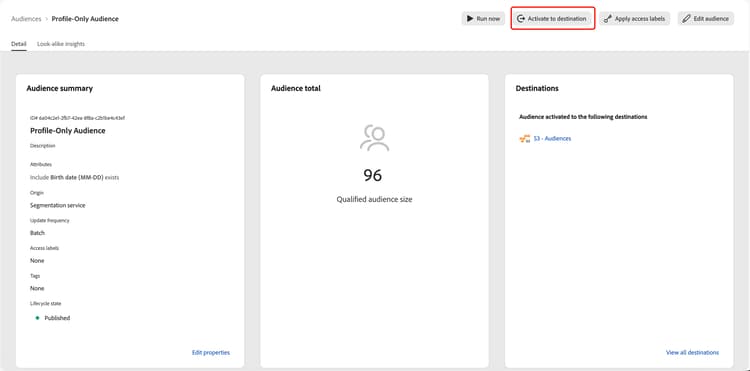Click the Profile-Only Audience breadcrumb title
Screen dimensions: 750x371
tap(85, 19)
